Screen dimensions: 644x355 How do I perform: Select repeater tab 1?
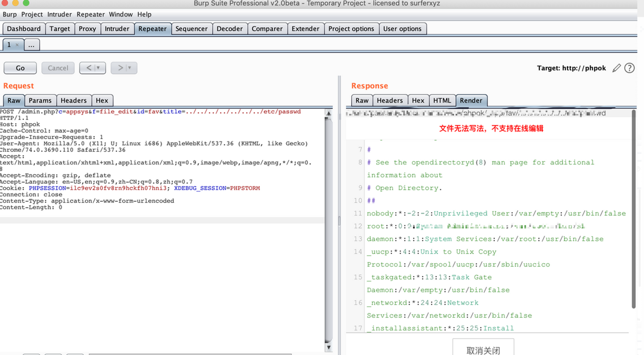click(x=9, y=45)
